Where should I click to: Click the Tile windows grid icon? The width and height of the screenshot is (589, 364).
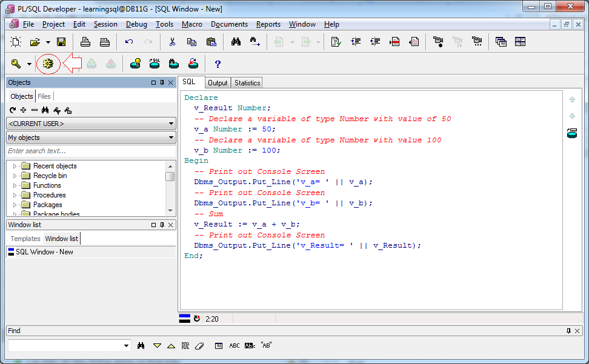(x=521, y=42)
